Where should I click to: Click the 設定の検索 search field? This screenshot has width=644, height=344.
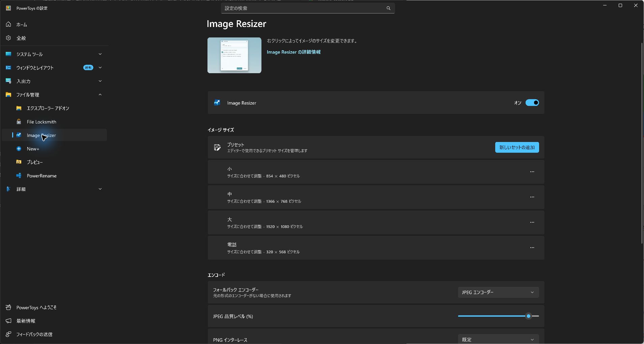(308, 8)
